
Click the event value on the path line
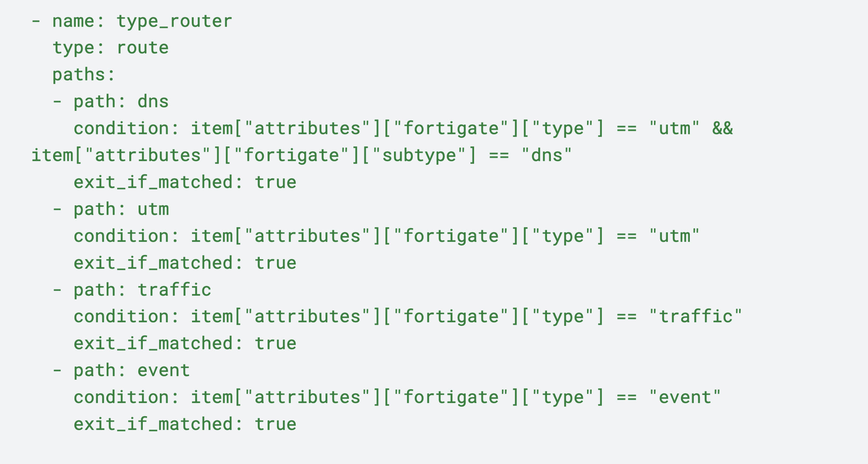(164, 370)
